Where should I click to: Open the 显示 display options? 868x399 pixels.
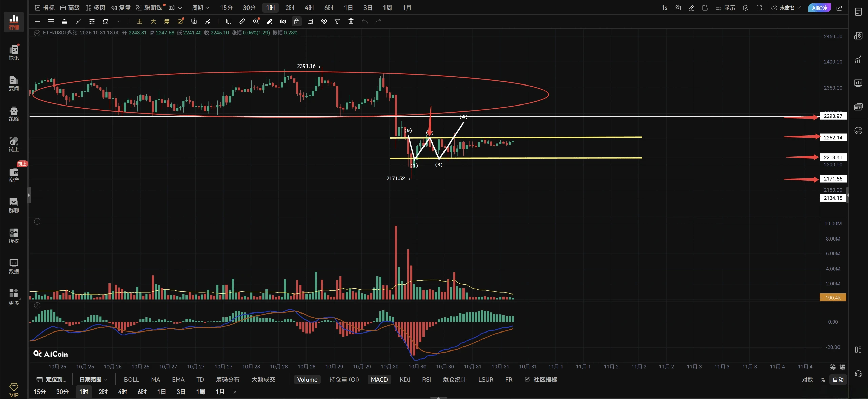(725, 8)
